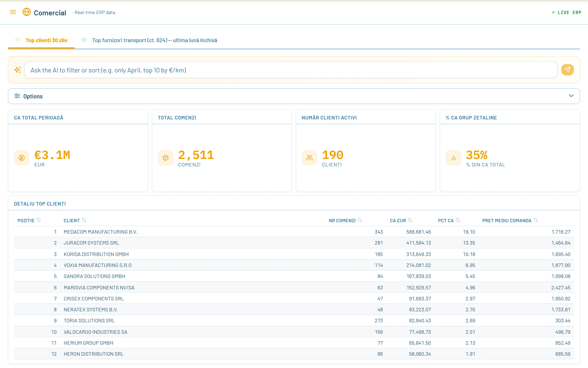The image size is (588, 368).
Task: Click the list icon on Top clienți tab
Action: pyautogui.click(x=18, y=40)
